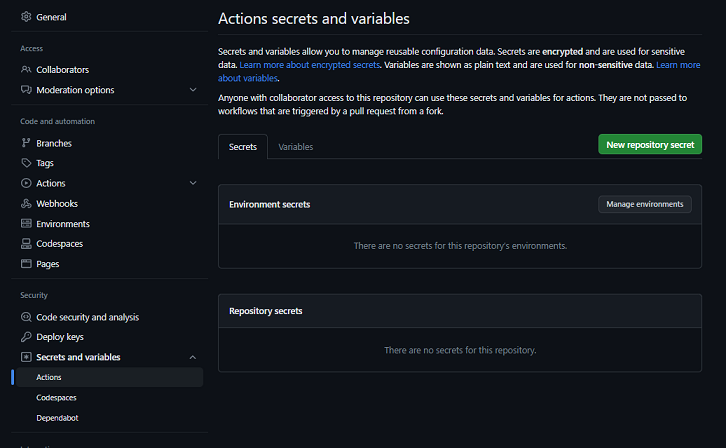The width and height of the screenshot is (726, 448).
Task: Click the Repository secrets heading
Action: (x=265, y=311)
